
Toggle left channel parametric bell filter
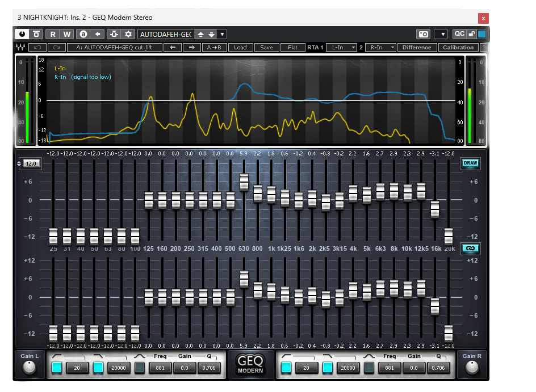[140, 368]
